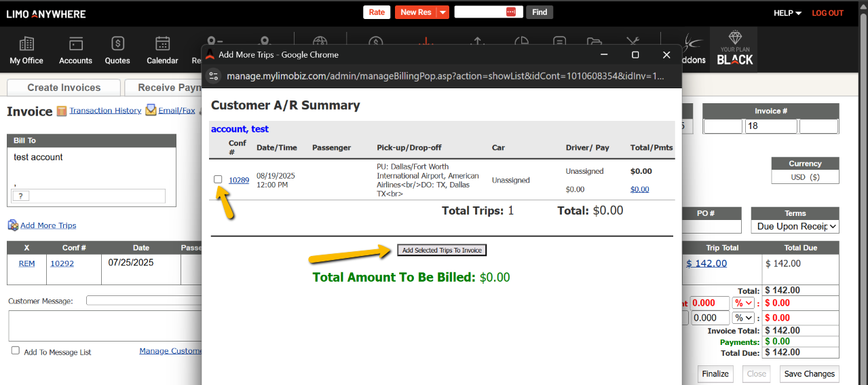Click the Customer Message text area
The image size is (868, 385).
click(102, 326)
